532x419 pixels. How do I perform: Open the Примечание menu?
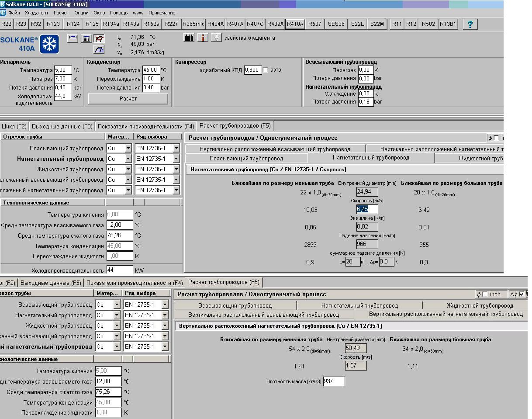(x=162, y=13)
